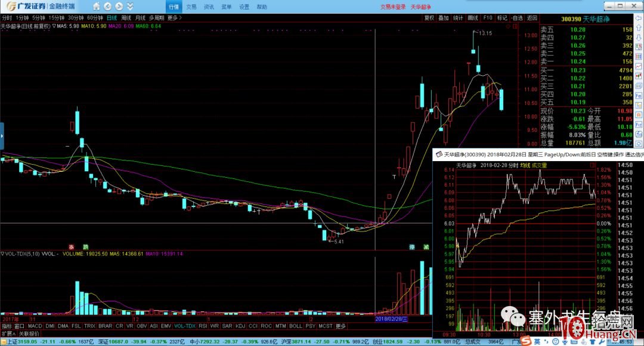Switch chart to 分时 period
The image size is (644, 346).
[x=7, y=18]
